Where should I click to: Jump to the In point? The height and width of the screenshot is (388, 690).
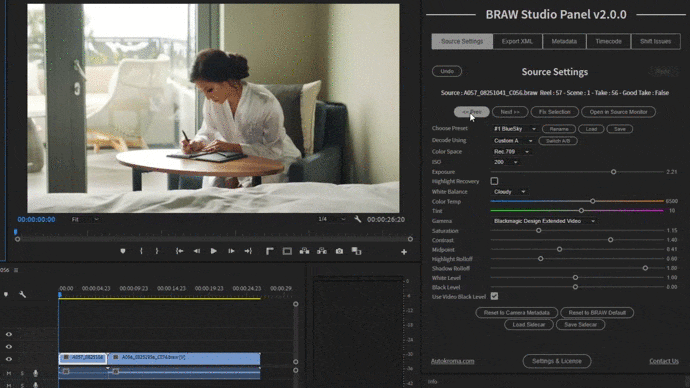(x=180, y=251)
